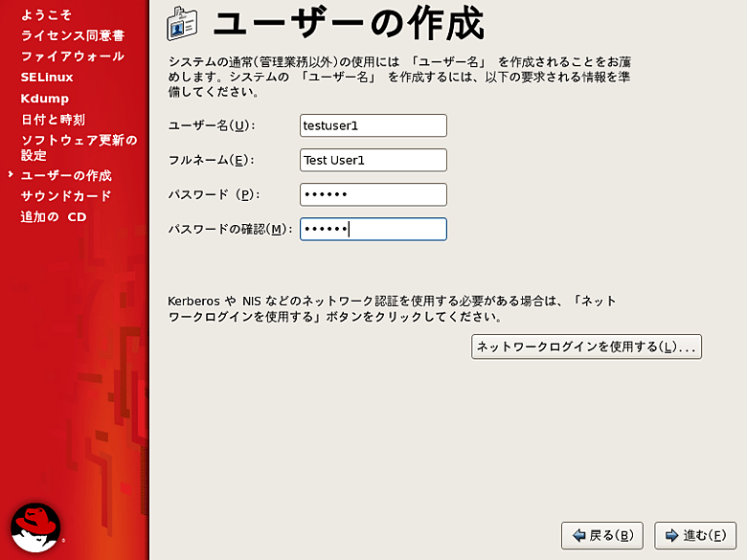
Task: Focus the ユーザー名 field containing testuser1
Action: 373,125
